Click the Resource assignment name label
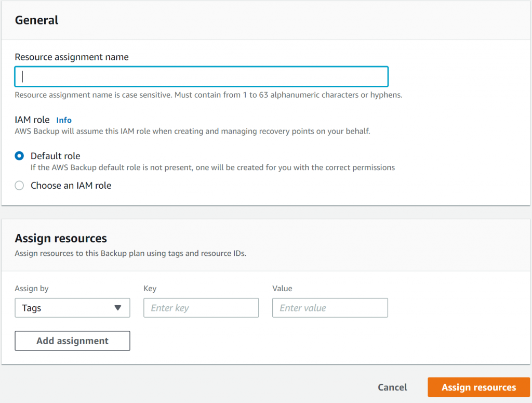The width and height of the screenshot is (532, 403). [72, 57]
